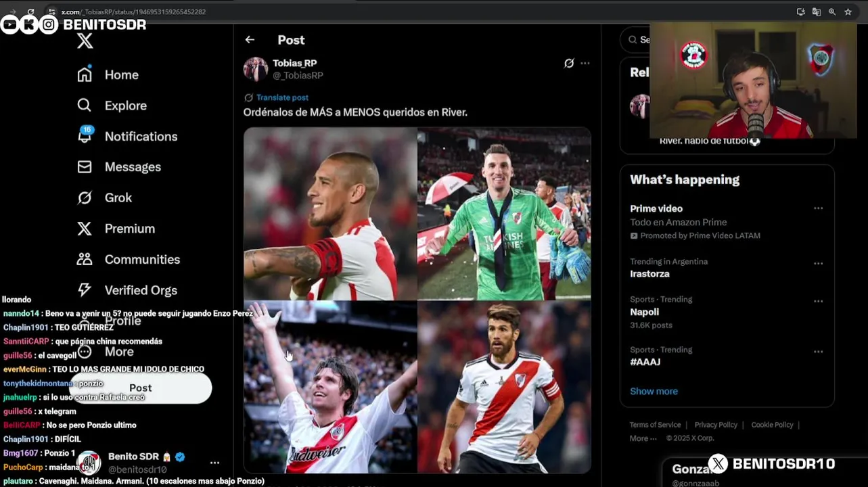Open more options for Napoli trend

tap(818, 301)
